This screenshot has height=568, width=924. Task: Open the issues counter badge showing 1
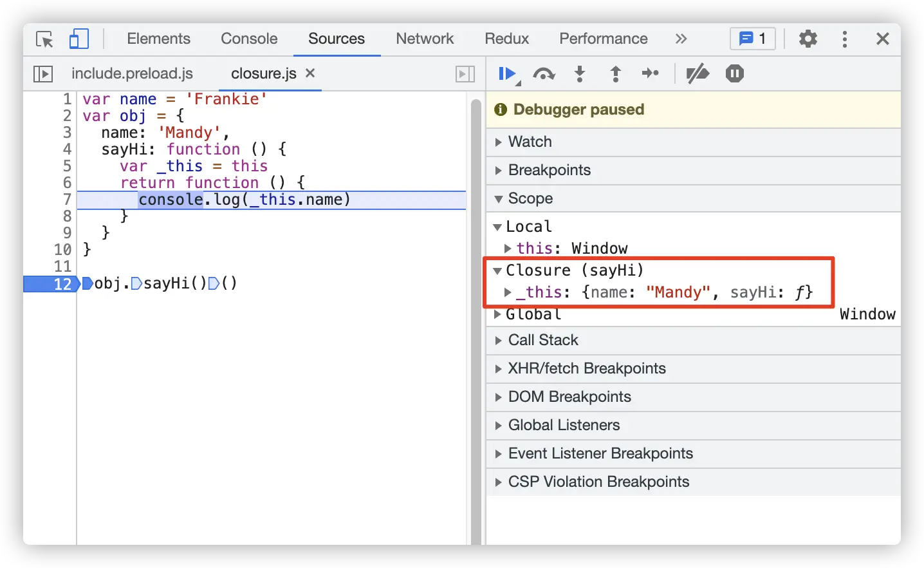753,39
